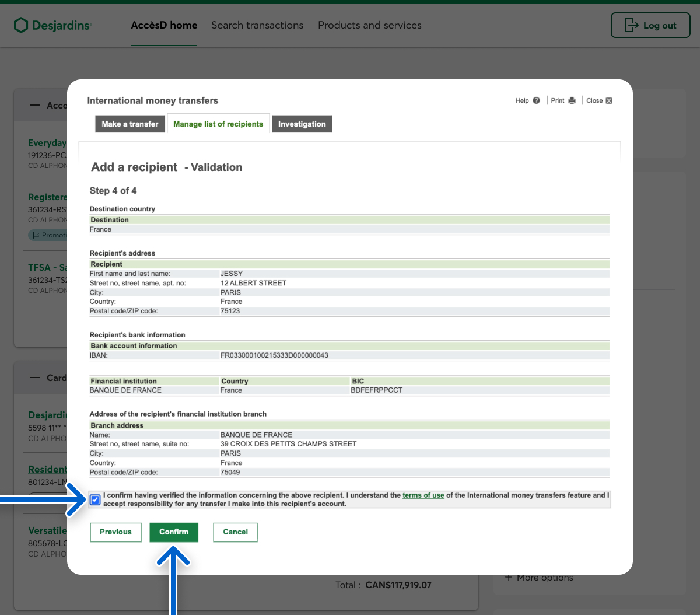Open Search transactions menu
Image resolution: width=700 pixels, height=615 pixels.
coord(257,25)
